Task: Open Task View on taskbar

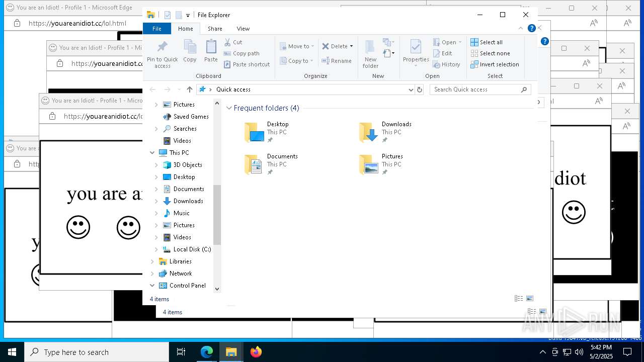Action: coord(181,352)
